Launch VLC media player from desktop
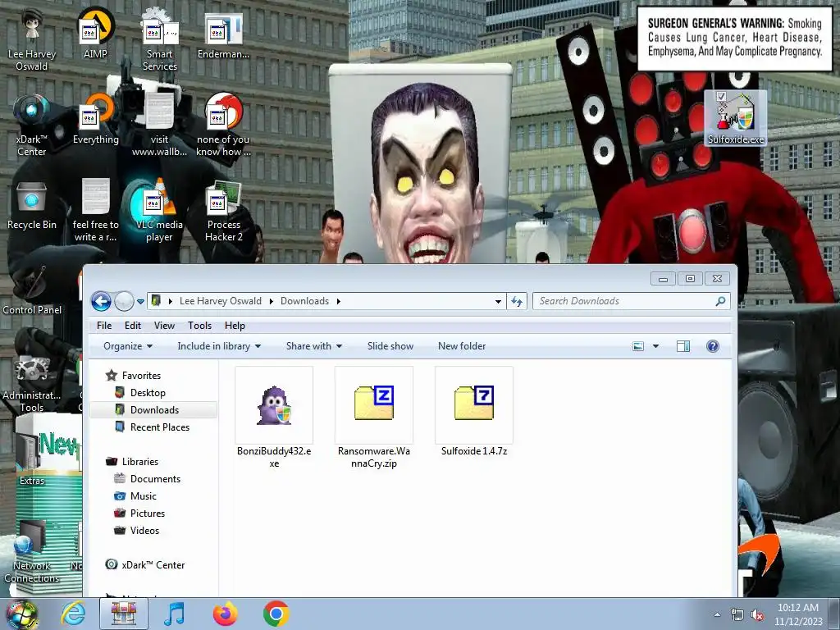 (x=160, y=212)
